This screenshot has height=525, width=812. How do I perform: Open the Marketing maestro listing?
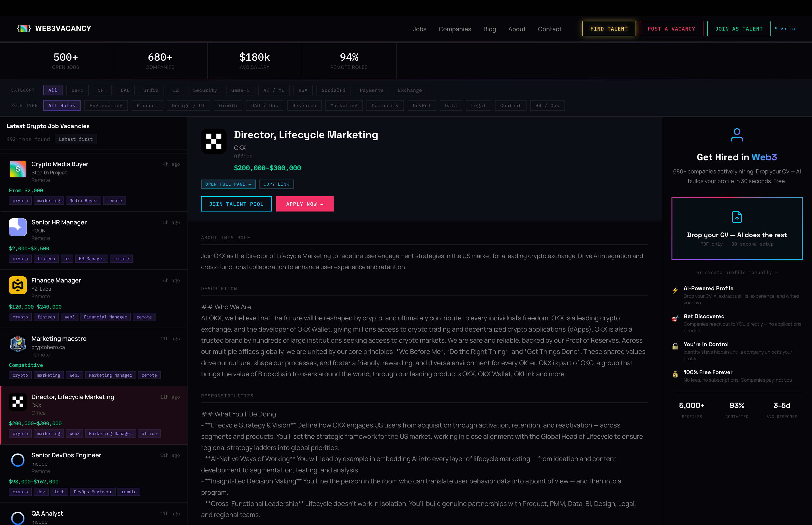[x=94, y=357]
